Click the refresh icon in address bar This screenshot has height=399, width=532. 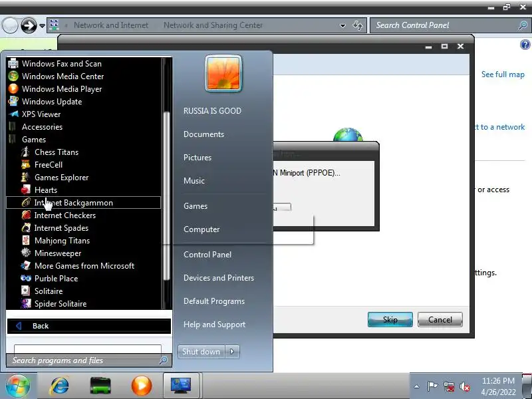point(358,25)
